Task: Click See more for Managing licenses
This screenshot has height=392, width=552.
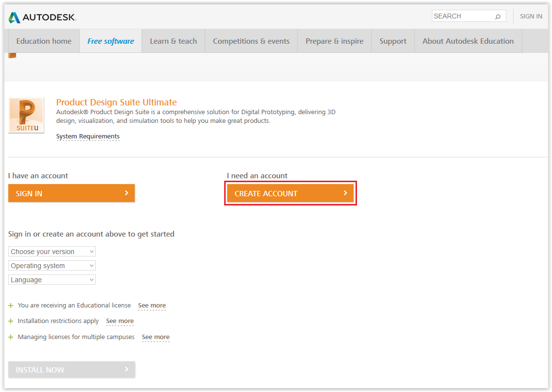Action: [156, 337]
